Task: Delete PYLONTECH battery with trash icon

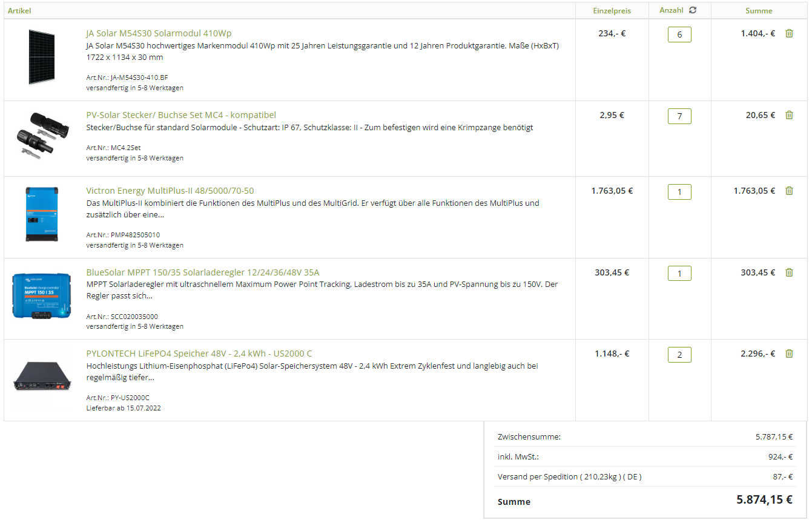Action: 789,354
